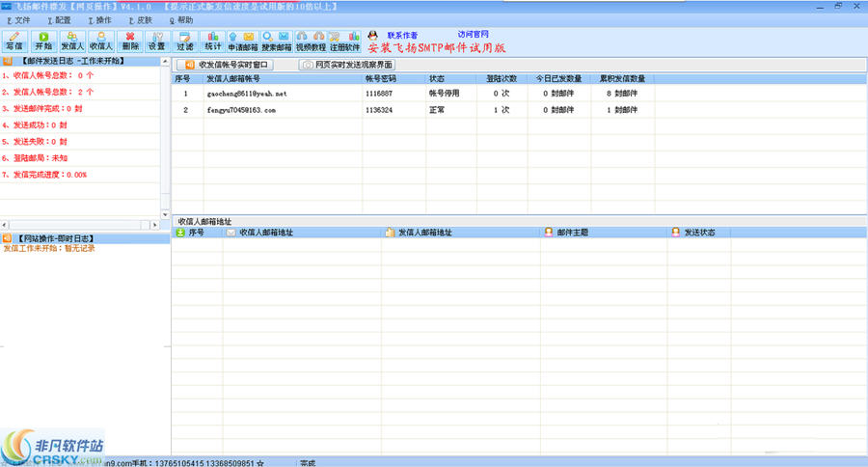Click the QQ penguin icon
Image resolution: width=868 pixels, height=467 pixels.
373,36
